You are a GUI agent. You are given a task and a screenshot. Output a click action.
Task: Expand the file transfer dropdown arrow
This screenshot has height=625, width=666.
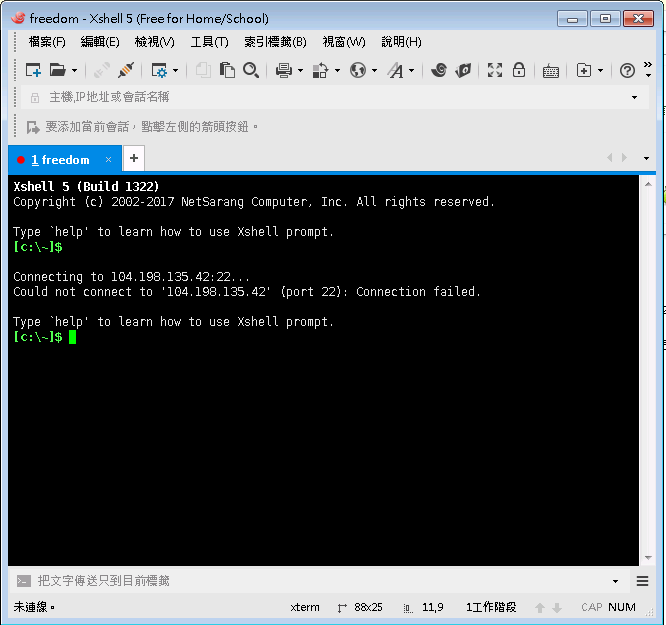point(337,71)
